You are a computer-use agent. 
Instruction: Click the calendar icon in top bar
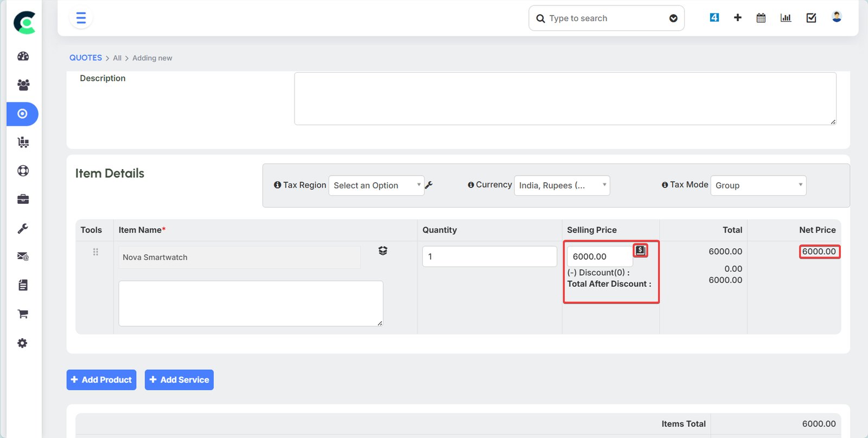(761, 18)
